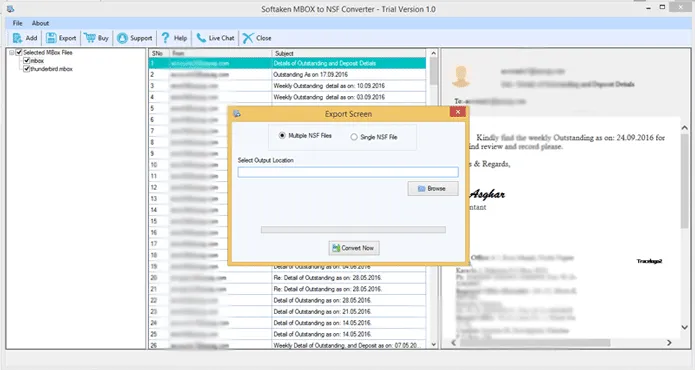Click preview pane scroll down arrow
695x370 pixels.
[x=684, y=327]
